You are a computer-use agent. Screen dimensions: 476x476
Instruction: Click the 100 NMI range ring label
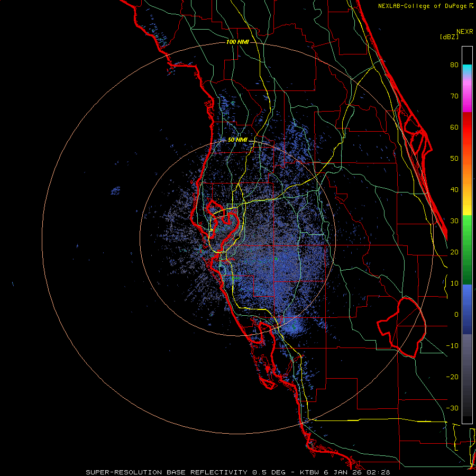pos(237,42)
